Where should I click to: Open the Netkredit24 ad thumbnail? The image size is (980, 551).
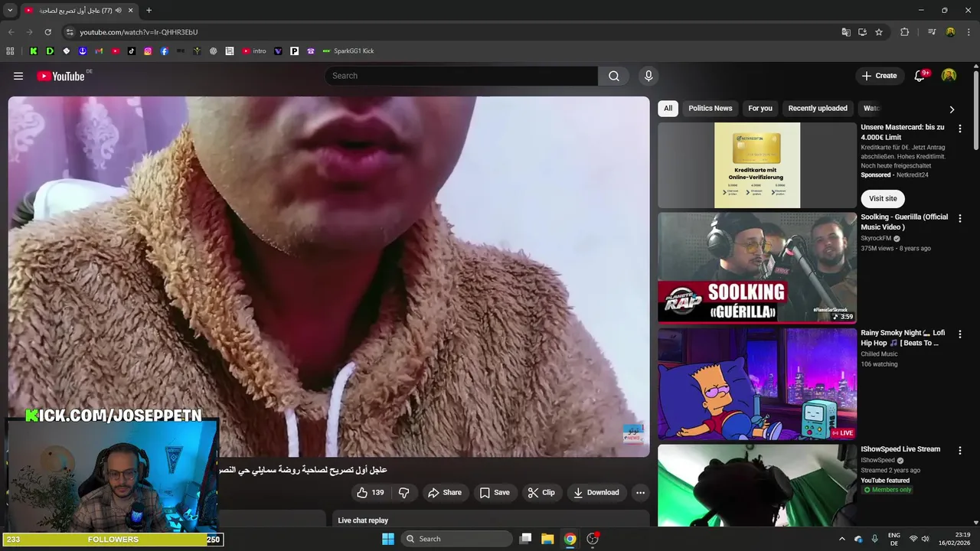(757, 165)
